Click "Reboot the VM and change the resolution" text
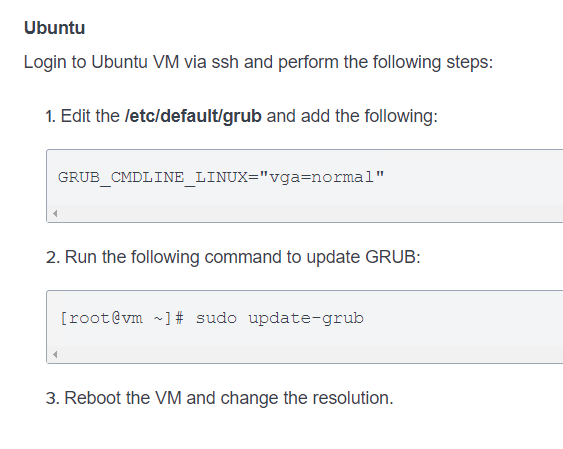Screen dimensions: 563x449 (x=229, y=398)
